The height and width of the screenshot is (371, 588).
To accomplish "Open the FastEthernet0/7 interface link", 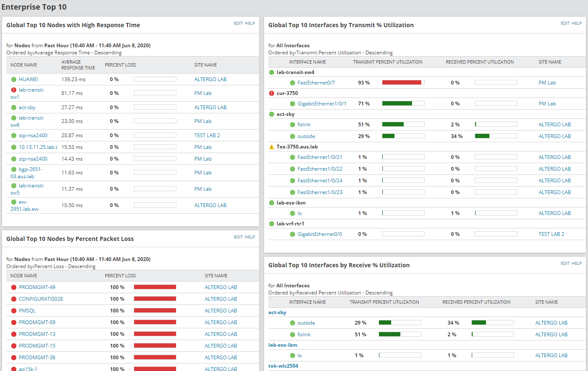I will pyautogui.click(x=316, y=83).
